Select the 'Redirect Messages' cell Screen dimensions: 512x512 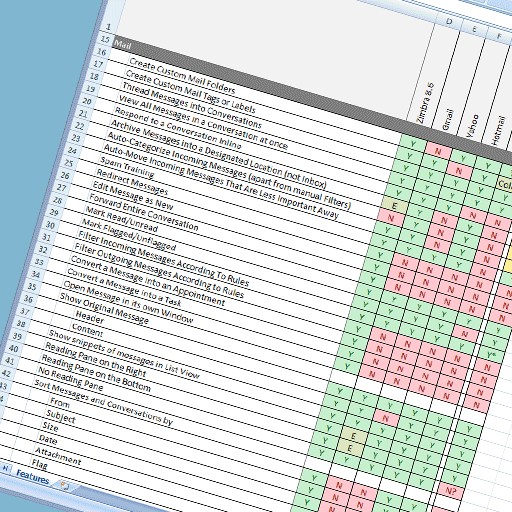pyautogui.click(x=132, y=182)
